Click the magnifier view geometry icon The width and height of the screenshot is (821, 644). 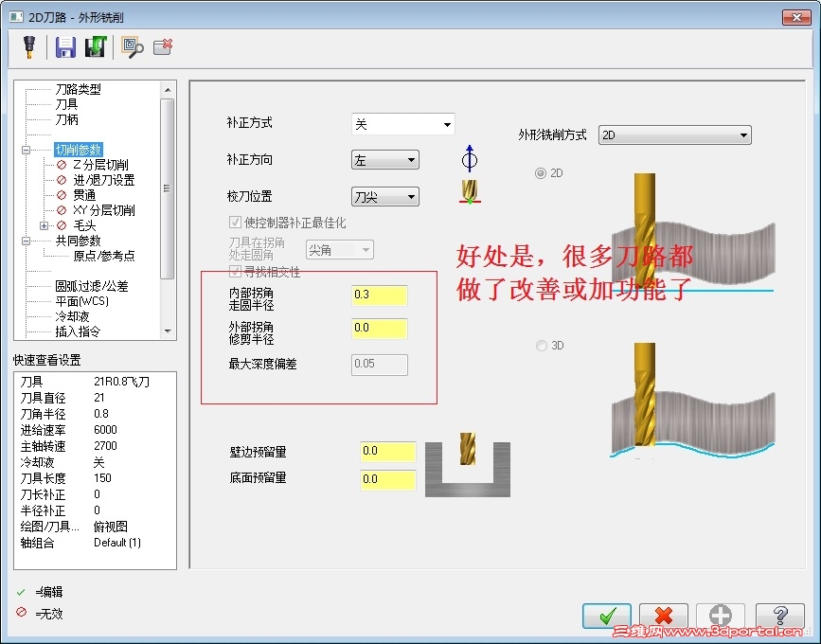pyautogui.click(x=132, y=47)
